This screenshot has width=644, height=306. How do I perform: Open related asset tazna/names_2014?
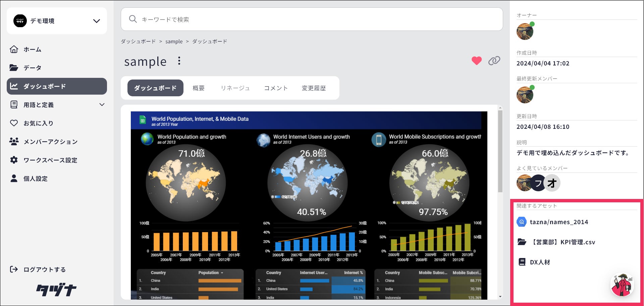click(559, 222)
